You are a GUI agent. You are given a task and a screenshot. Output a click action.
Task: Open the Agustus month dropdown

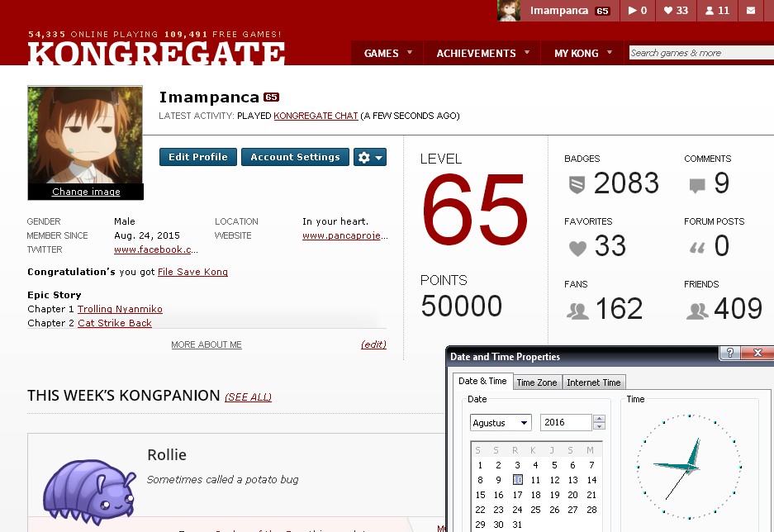(501, 422)
